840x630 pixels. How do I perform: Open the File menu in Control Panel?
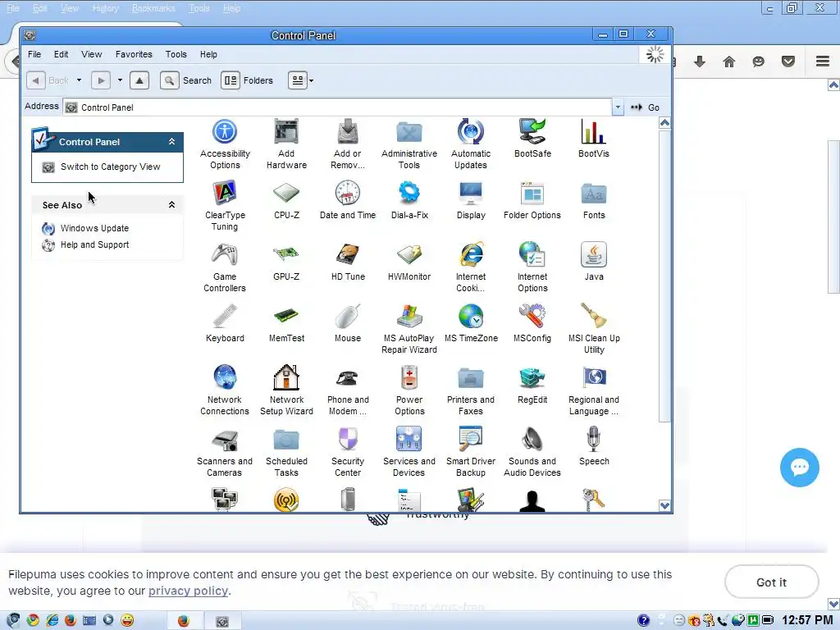tap(34, 54)
